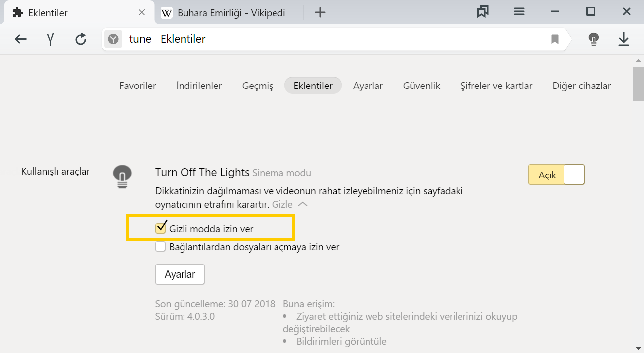Click the address bar showing Eklentiler

tap(328, 39)
